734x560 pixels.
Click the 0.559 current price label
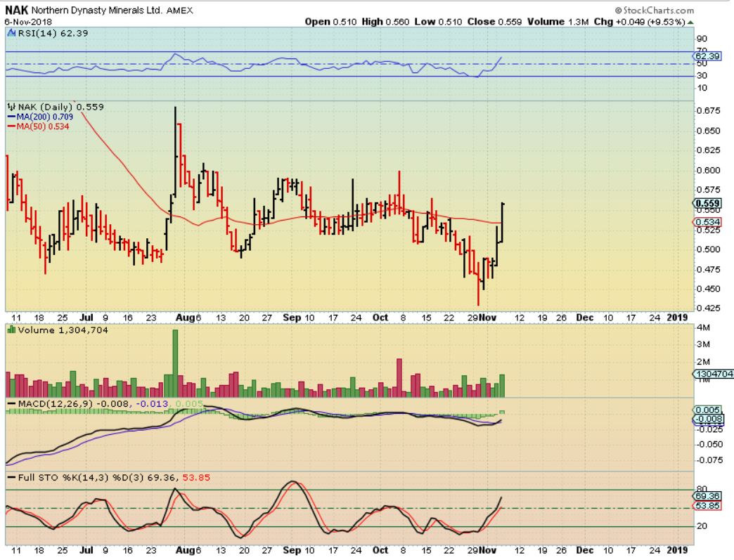[x=707, y=204]
